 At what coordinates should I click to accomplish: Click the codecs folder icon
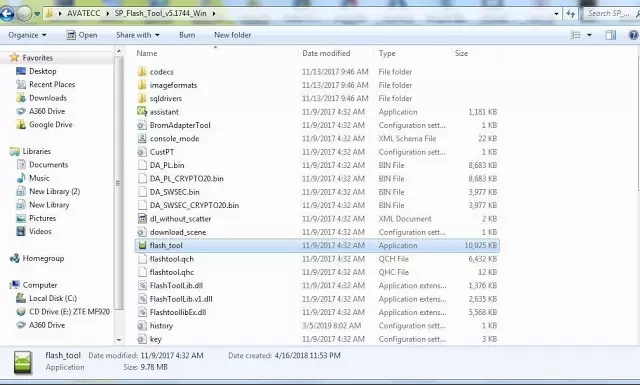(142, 72)
